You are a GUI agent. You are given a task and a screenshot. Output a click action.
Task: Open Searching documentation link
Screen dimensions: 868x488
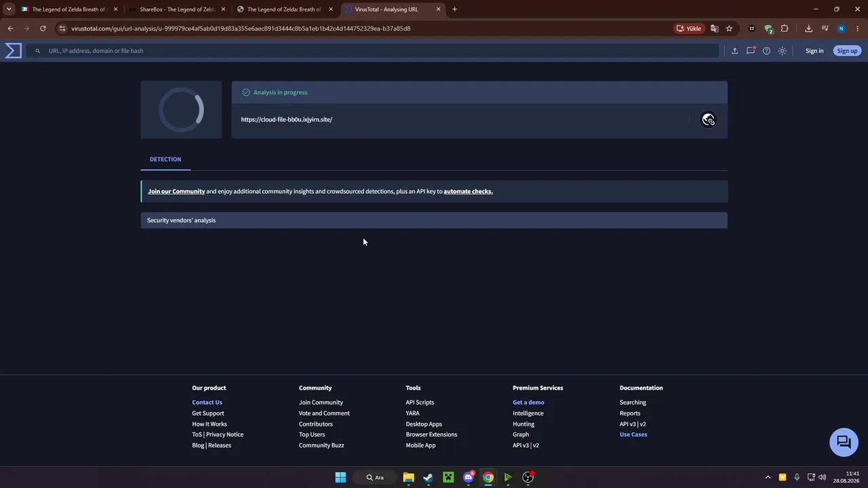633,403
